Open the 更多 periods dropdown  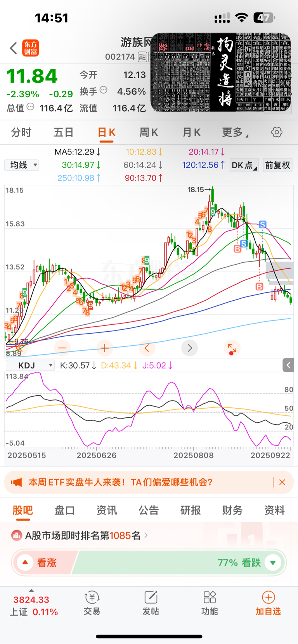pyautogui.click(x=235, y=133)
